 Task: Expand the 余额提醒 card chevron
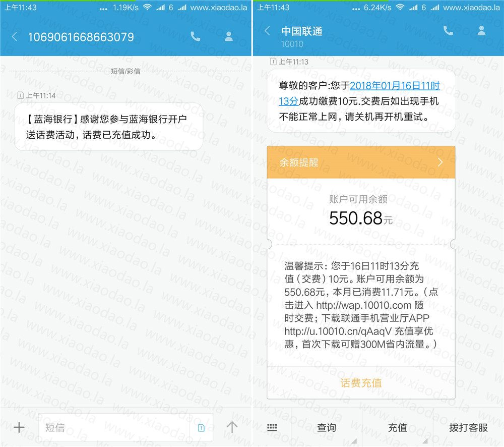click(440, 162)
